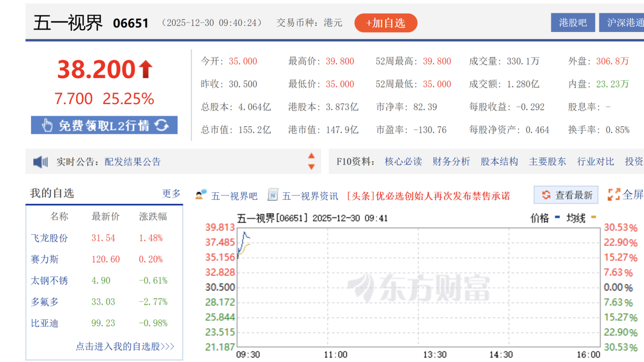Click 每股净资产 value 0.464
The height and width of the screenshot is (362, 644).
pos(537,130)
